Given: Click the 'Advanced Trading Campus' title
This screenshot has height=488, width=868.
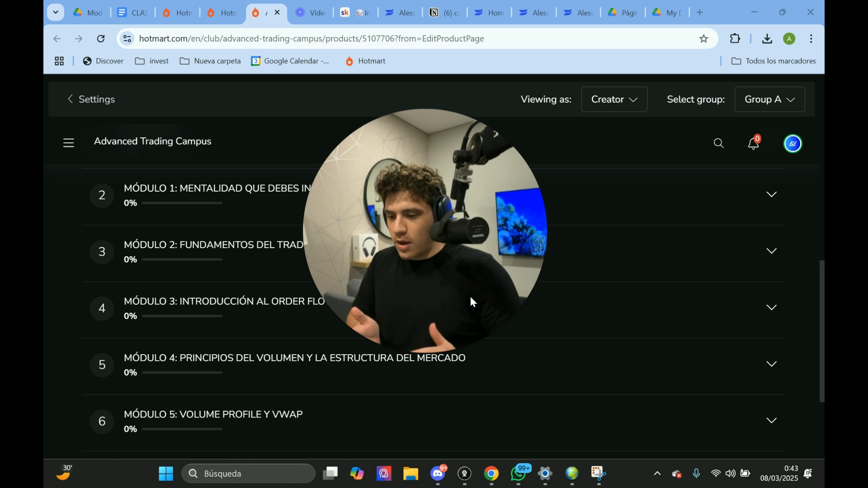Looking at the screenshot, I should (153, 141).
